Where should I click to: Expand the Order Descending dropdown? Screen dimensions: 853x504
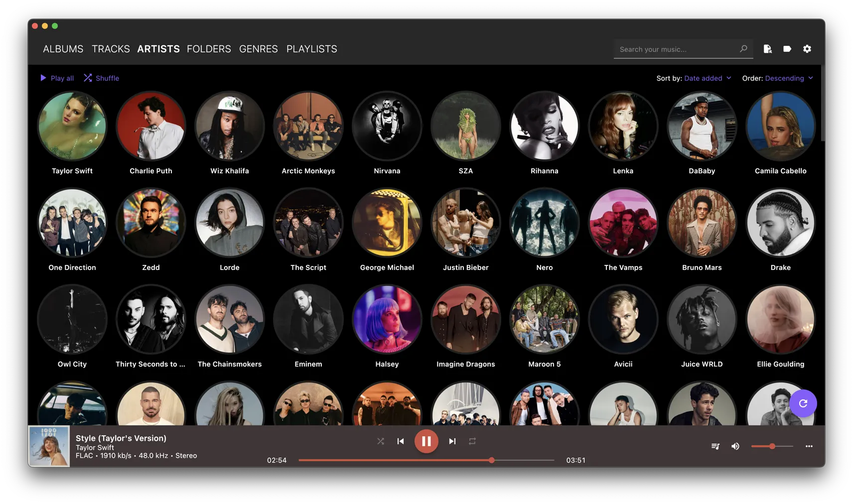(x=789, y=78)
